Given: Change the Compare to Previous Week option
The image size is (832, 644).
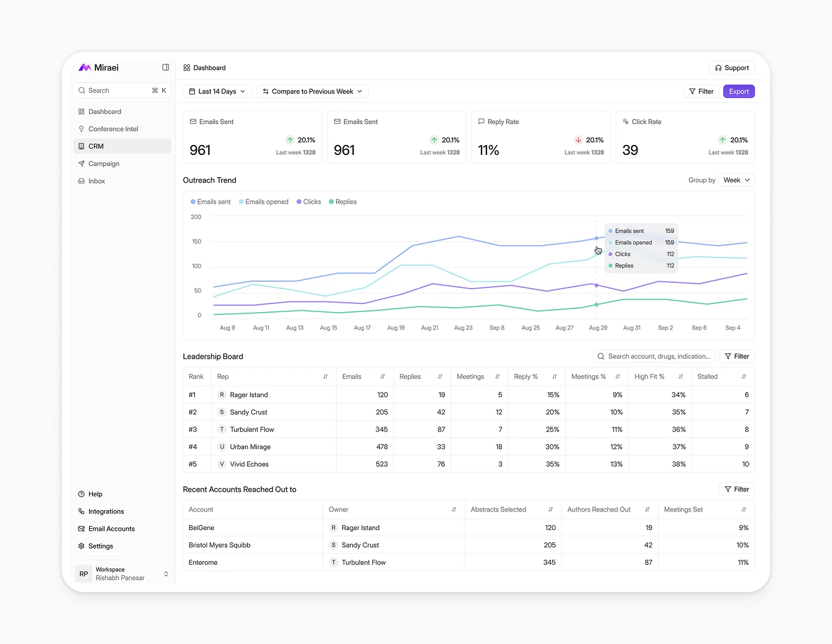Looking at the screenshot, I should tap(312, 91).
